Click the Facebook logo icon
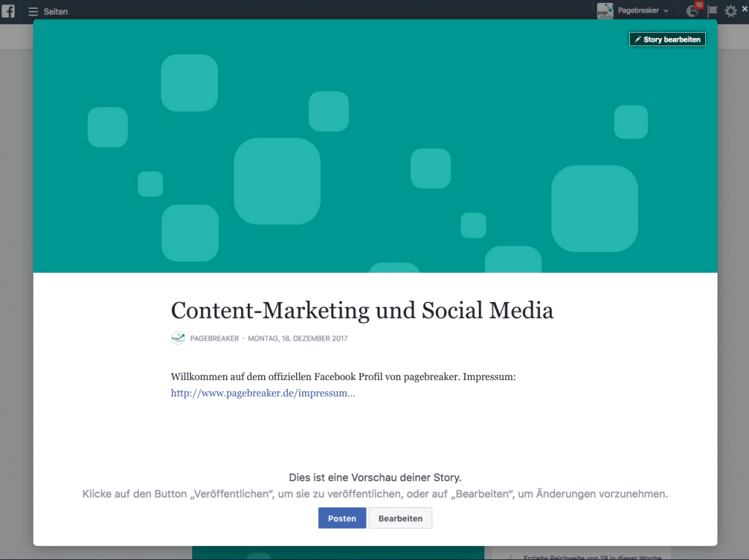Screen dimensions: 749x560 [x=8, y=10]
